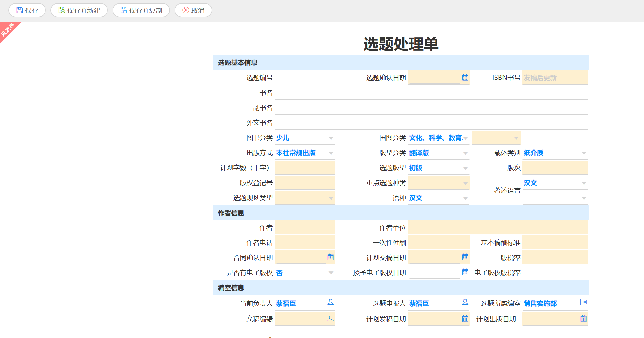644x338 pixels.
Task: Click the 作者信息 section header
Action: click(x=401, y=213)
